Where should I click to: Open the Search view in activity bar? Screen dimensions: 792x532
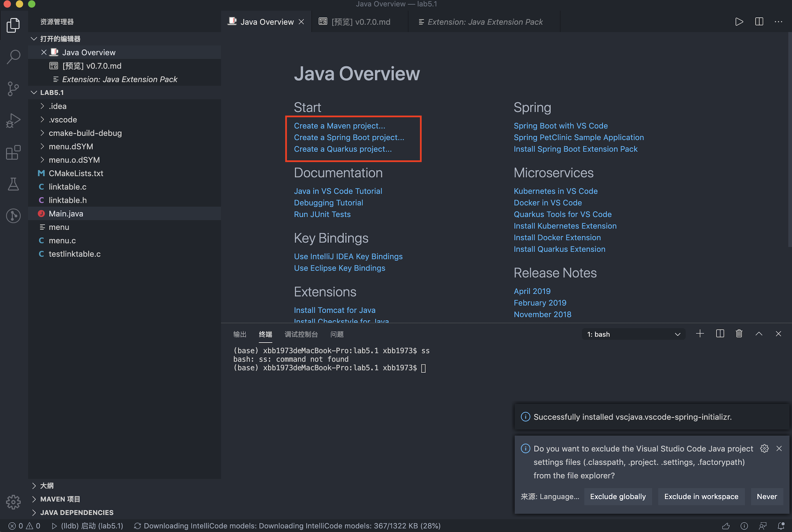click(x=13, y=57)
